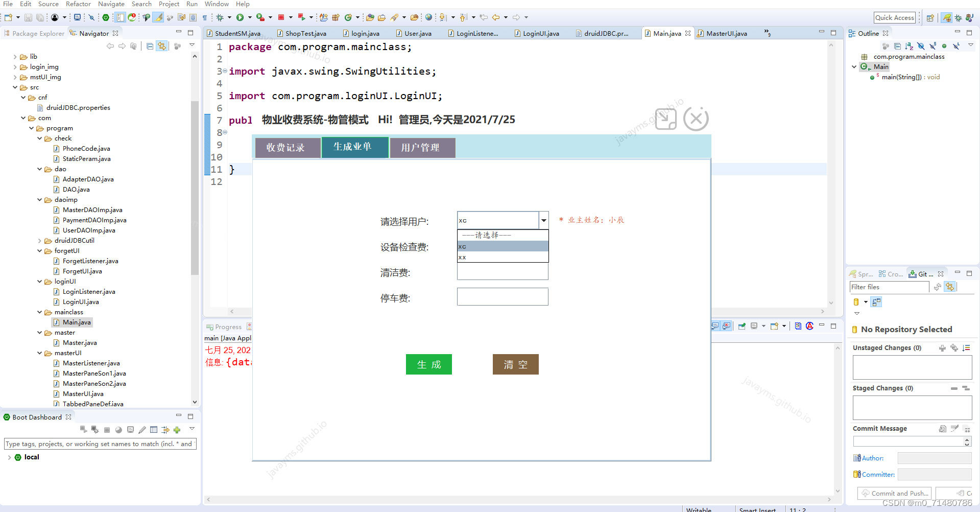Open the Run button dropdown arrow

[250, 17]
